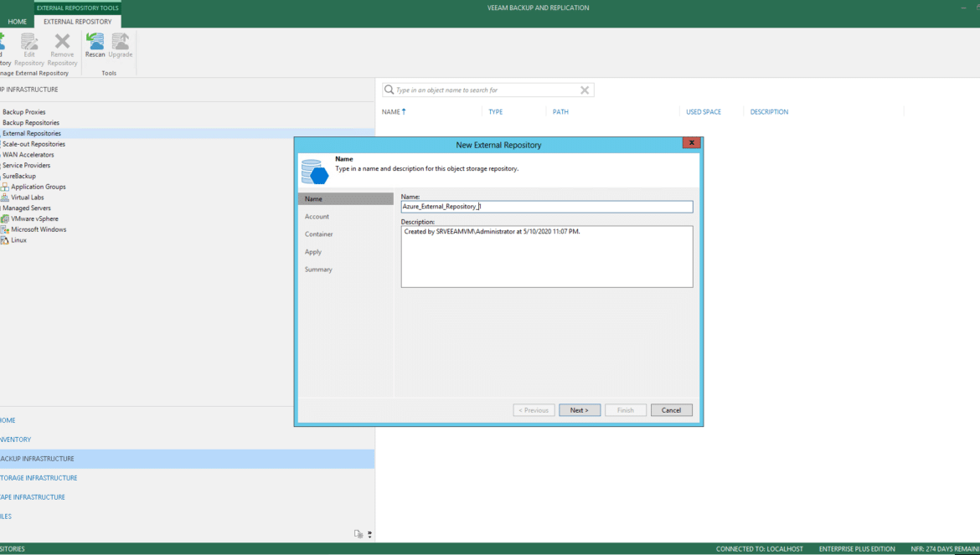Click Next in the New External Repository dialog

coord(580,410)
